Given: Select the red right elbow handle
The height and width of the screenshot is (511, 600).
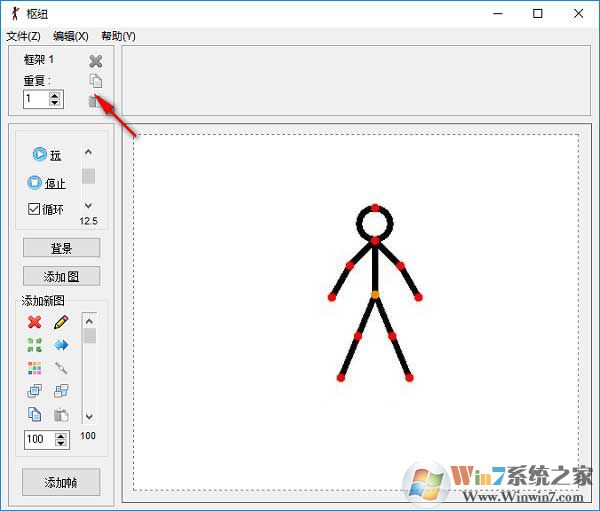Looking at the screenshot, I should tap(400, 266).
